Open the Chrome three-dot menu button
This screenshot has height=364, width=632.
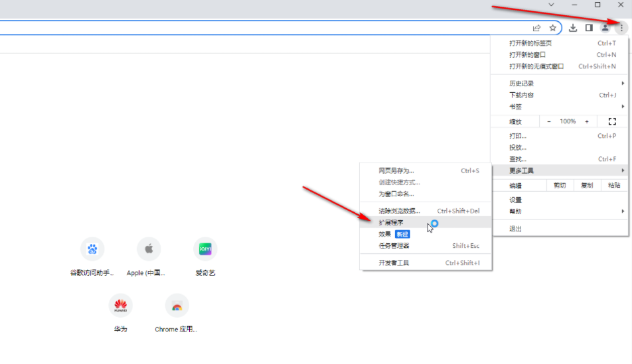tap(621, 28)
